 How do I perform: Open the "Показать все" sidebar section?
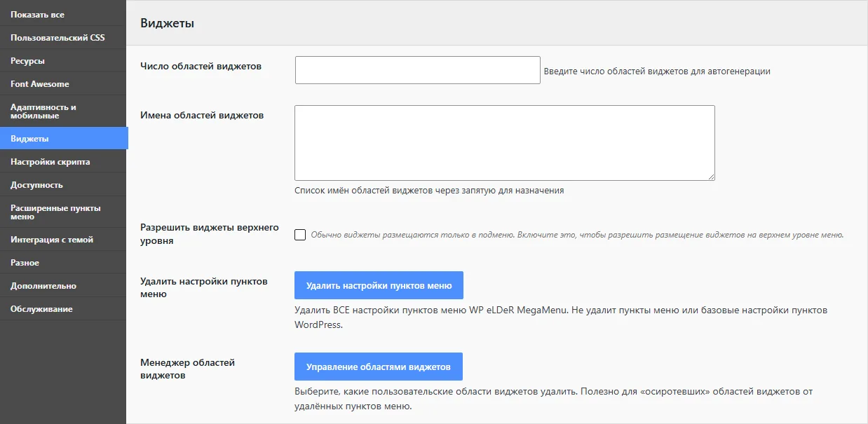coord(63,14)
